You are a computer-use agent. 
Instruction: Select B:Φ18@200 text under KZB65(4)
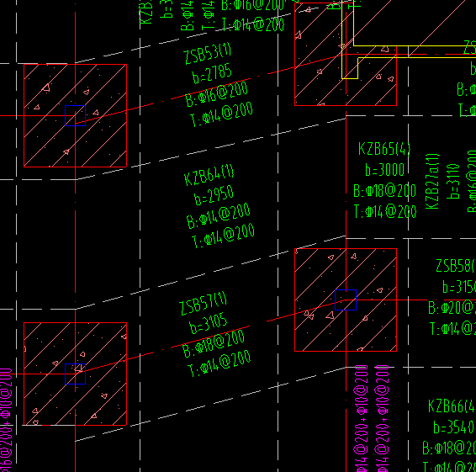(384, 191)
